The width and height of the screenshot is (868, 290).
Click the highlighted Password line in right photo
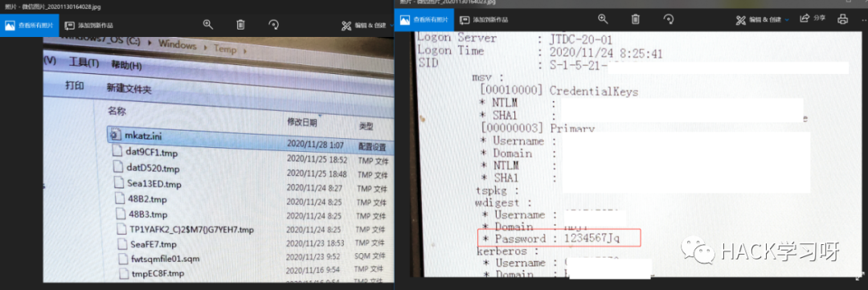tap(559, 239)
